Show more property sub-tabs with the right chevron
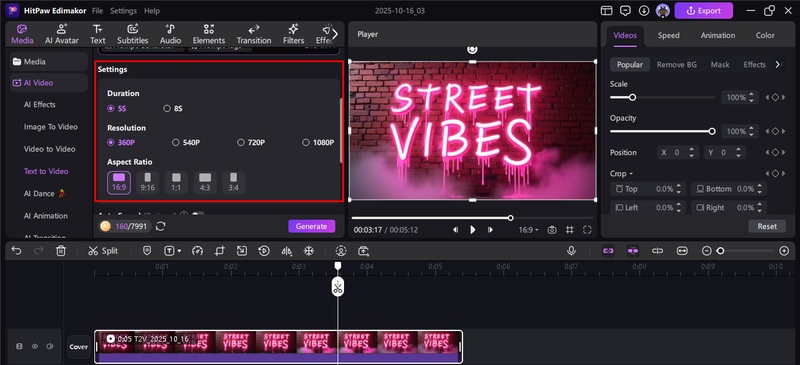 coord(778,64)
